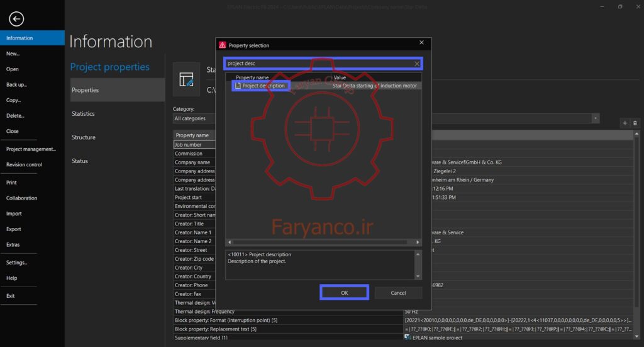Viewport: 644px width, 347px height.
Task: Select Export in the sidebar
Action: coord(14,229)
